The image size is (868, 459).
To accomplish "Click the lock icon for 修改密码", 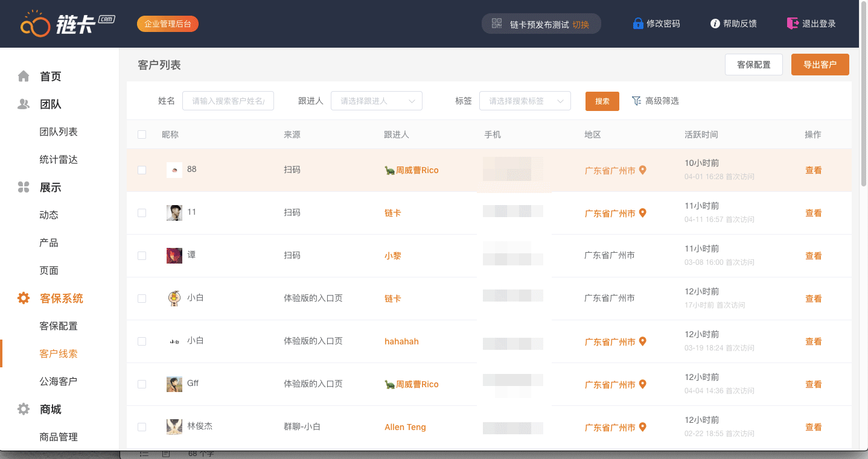I will (x=638, y=24).
